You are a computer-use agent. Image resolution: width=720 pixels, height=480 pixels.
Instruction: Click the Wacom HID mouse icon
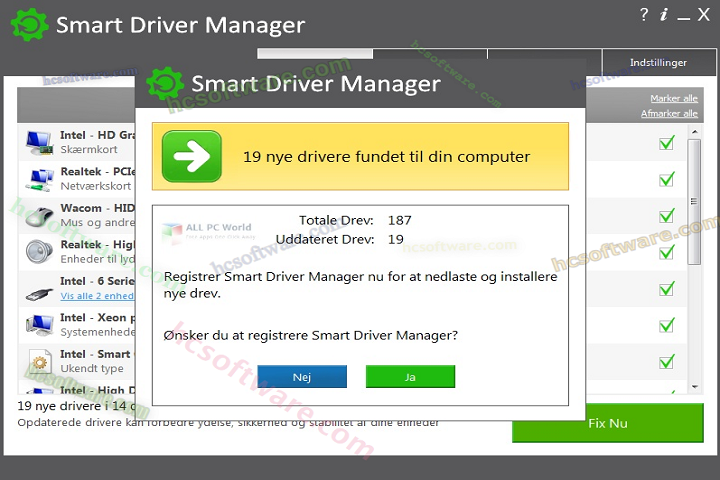pyautogui.click(x=39, y=216)
